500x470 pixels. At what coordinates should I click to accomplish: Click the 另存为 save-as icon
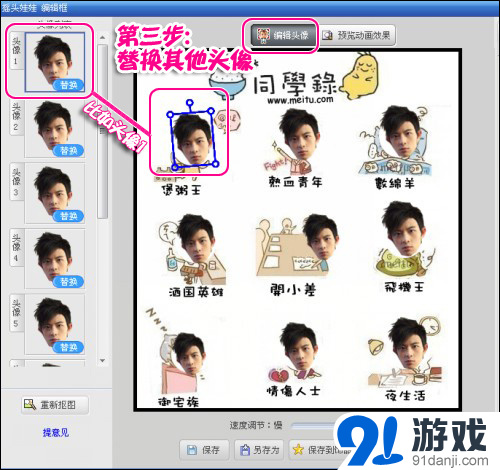pos(245,450)
